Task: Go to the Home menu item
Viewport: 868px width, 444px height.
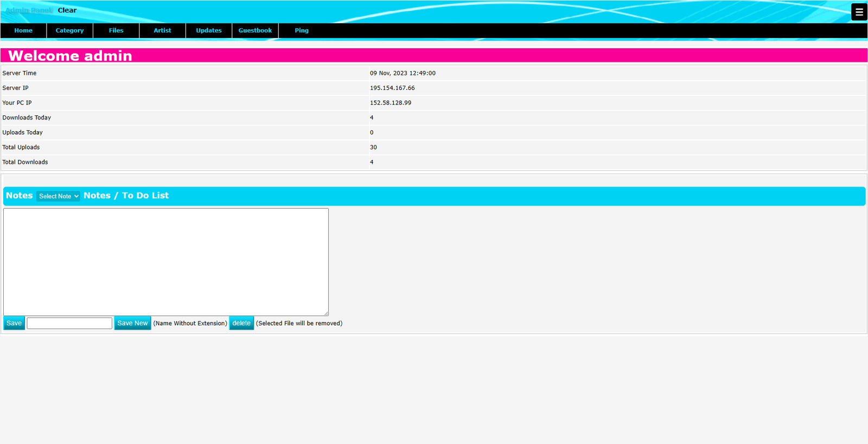Action: [23, 31]
